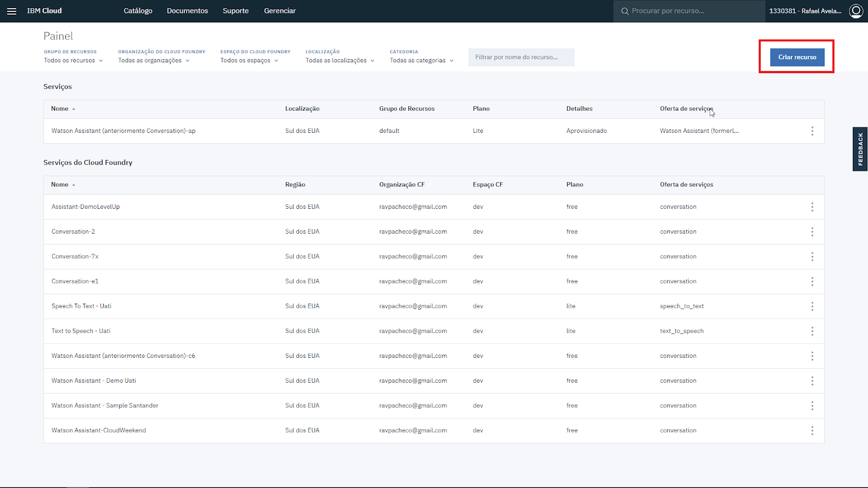Click Organização CF column header
This screenshot has height=488, width=868.
(x=402, y=184)
